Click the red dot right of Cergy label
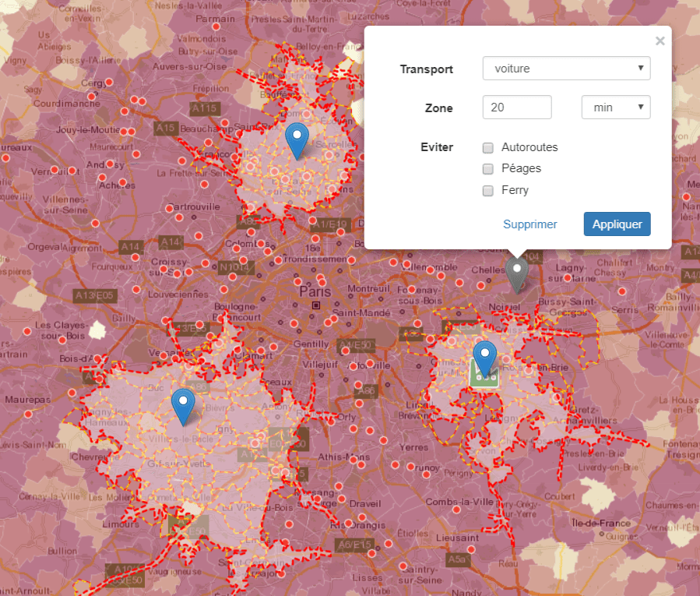 point(110,82)
